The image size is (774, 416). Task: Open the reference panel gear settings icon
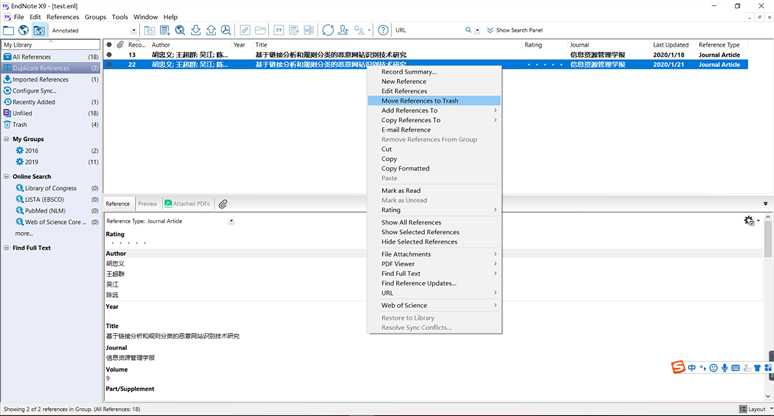click(751, 221)
